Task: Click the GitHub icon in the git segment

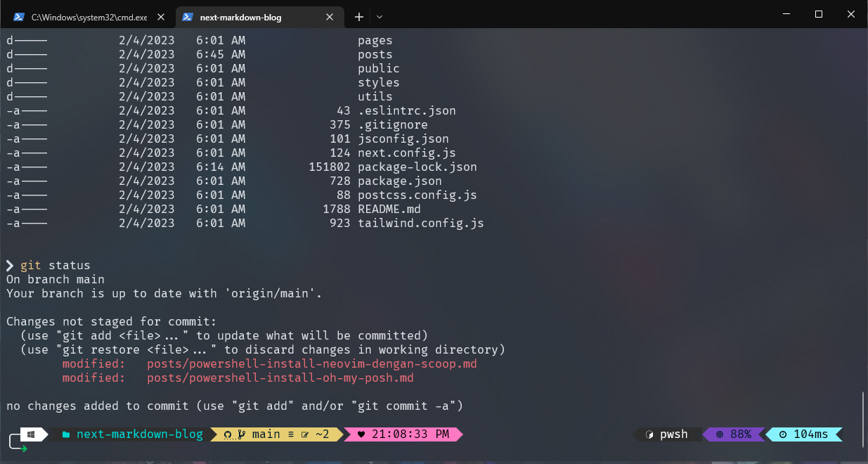Action: [x=228, y=434]
